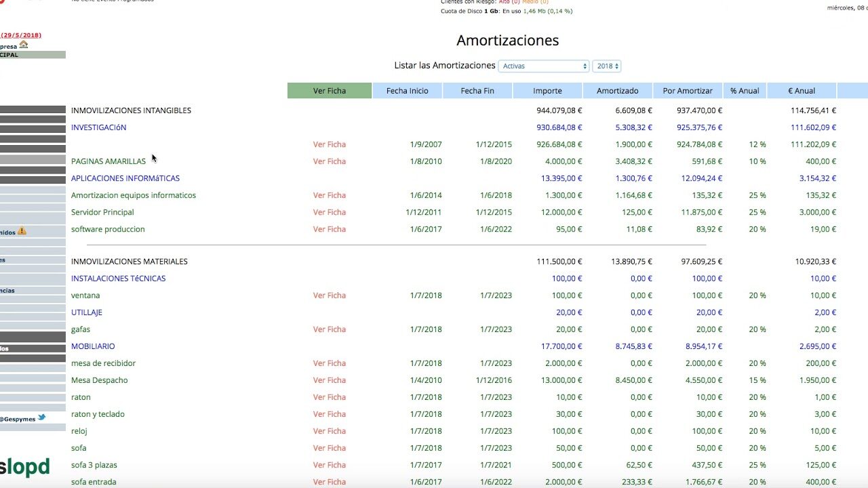
Task: Click the warning triangle icon in sidebar
Action: tap(22, 231)
